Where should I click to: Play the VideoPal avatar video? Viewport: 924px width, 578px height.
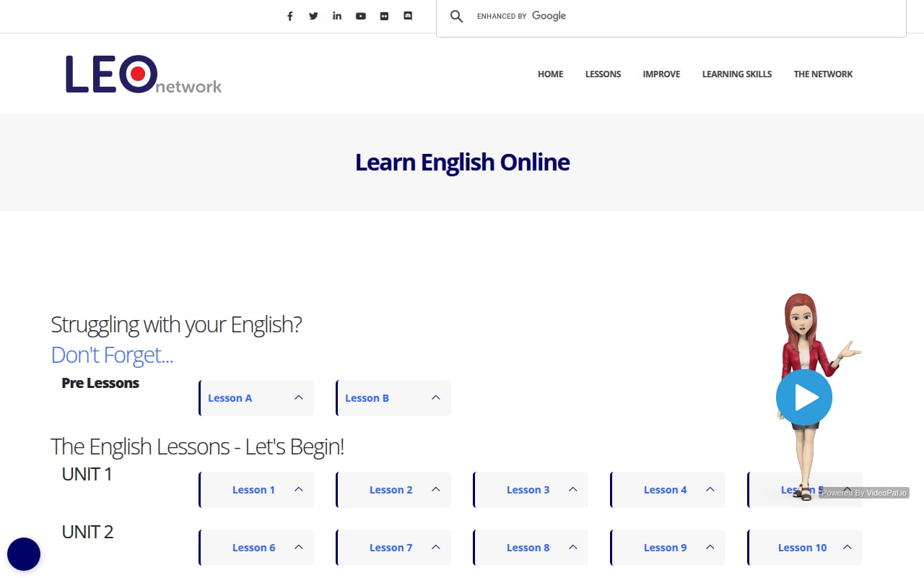803,397
